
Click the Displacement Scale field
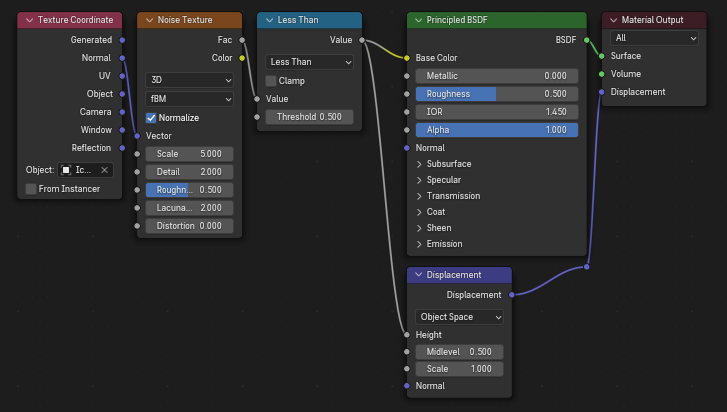pos(459,369)
